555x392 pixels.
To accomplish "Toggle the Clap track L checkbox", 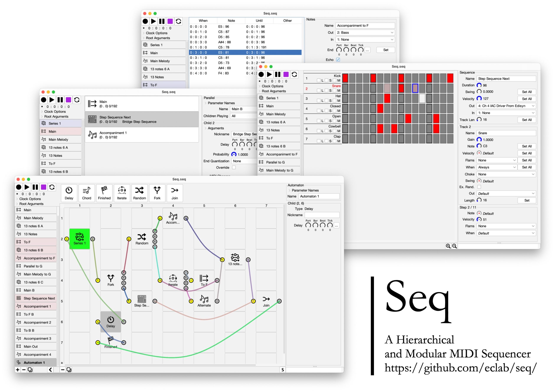I will 319,141.
